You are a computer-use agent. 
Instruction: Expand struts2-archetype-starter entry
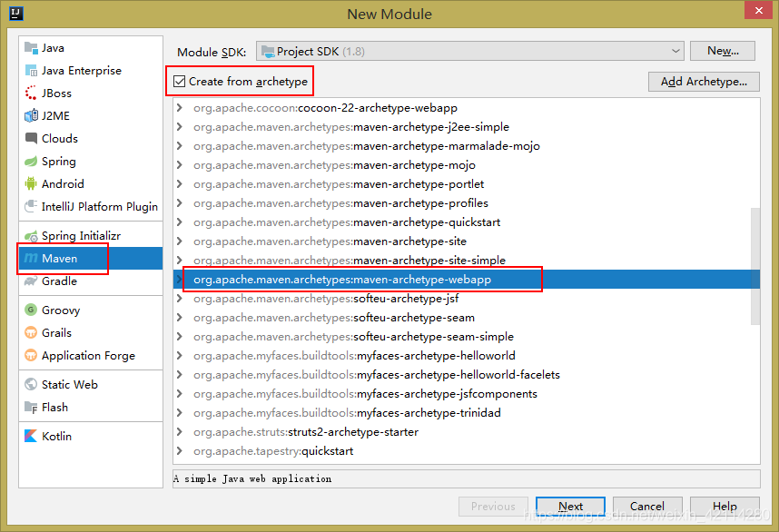pyautogui.click(x=180, y=432)
